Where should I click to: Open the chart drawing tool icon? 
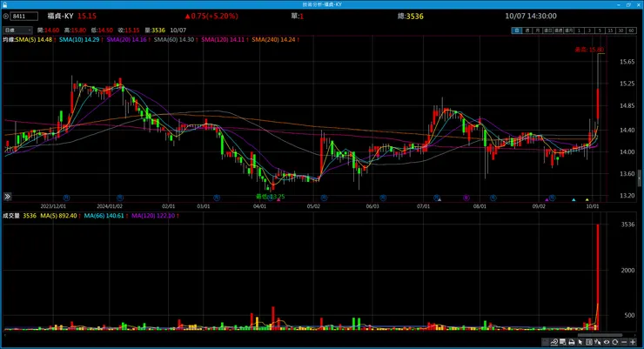coord(554,342)
